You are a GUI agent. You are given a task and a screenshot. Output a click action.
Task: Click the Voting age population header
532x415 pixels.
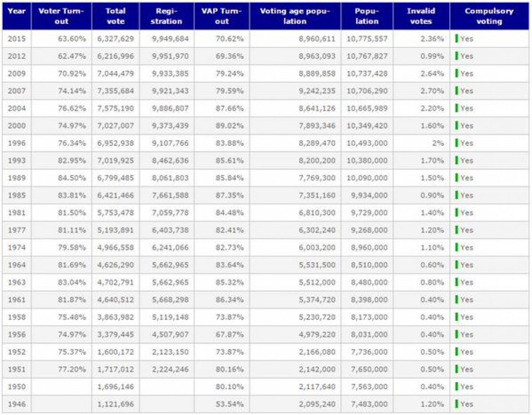pyautogui.click(x=295, y=16)
